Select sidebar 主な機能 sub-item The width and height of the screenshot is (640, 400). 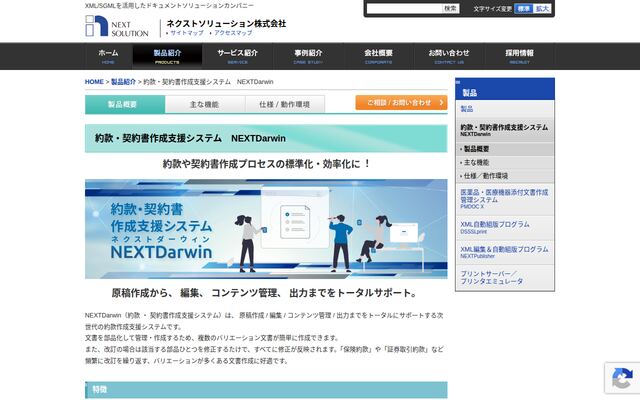504,162
